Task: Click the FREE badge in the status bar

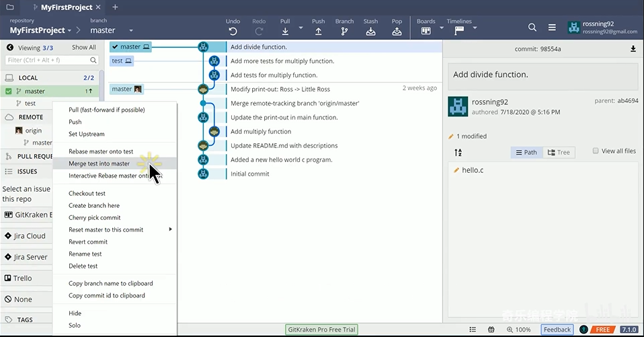Action: 602,330
